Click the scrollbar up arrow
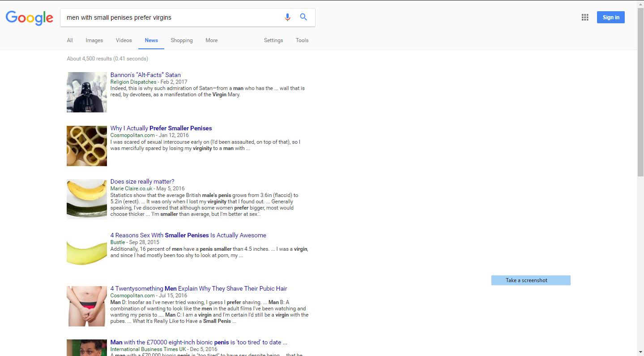Screen dimensions: 644x356 point(640,4)
